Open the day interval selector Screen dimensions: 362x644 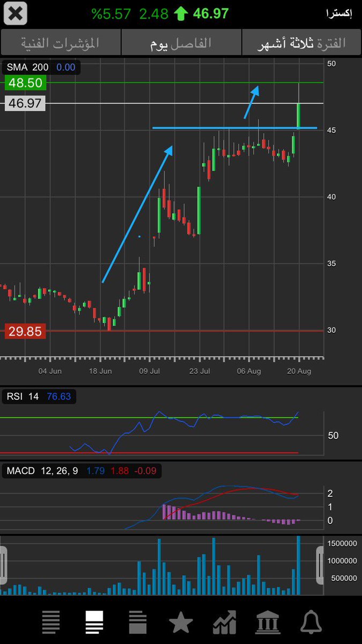[181, 43]
